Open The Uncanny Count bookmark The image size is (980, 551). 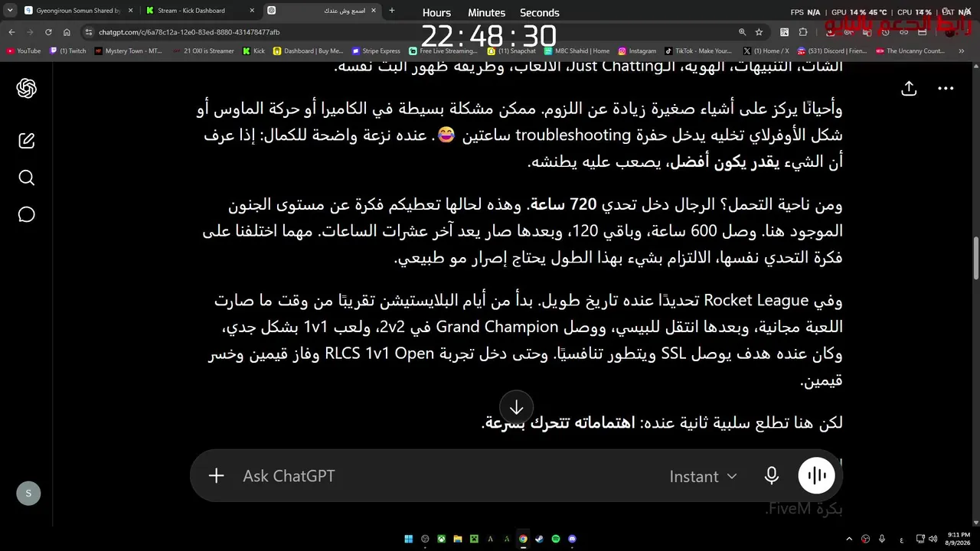[x=911, y=51]
